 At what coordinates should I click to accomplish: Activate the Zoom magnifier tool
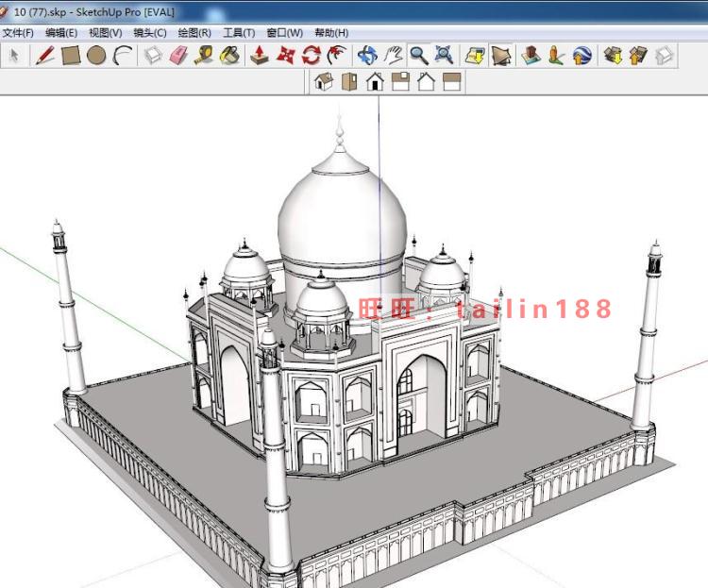pos(419,56)
